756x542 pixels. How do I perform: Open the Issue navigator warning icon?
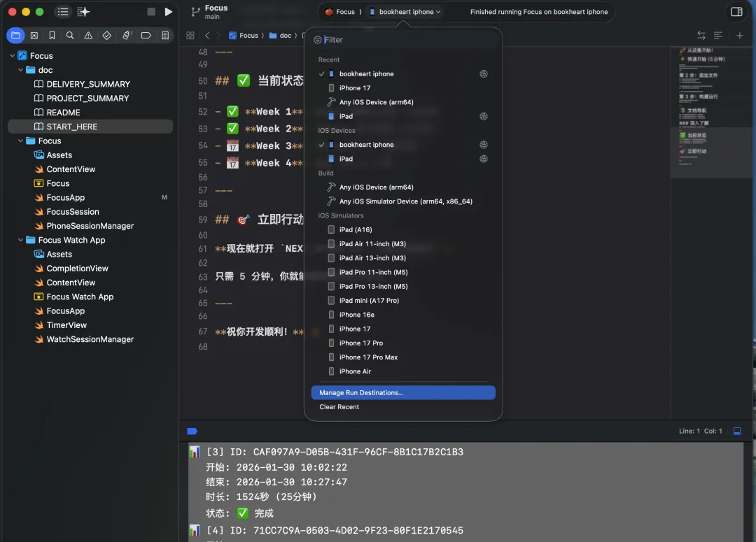(88, 35)
